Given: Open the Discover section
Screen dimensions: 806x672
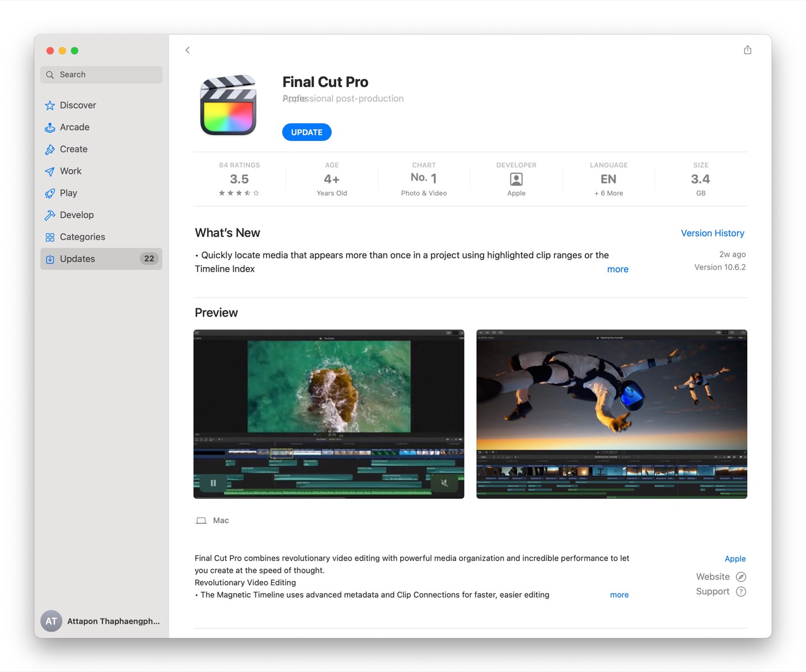Looking at the screenshot, I should click(101, 105).
